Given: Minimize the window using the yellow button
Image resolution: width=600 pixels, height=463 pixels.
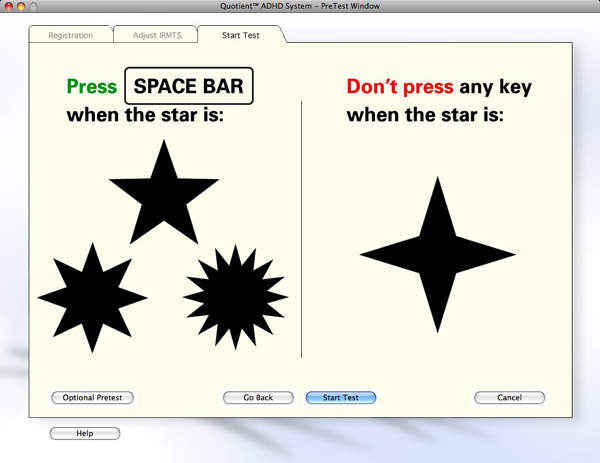Looking at the screenshot, I should pos(22,6).
